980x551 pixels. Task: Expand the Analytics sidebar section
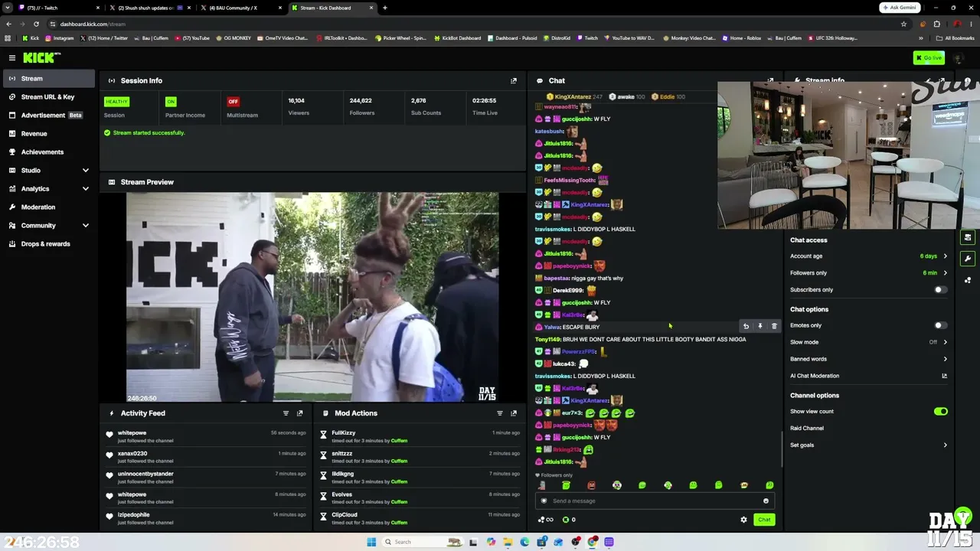(86, 189)
